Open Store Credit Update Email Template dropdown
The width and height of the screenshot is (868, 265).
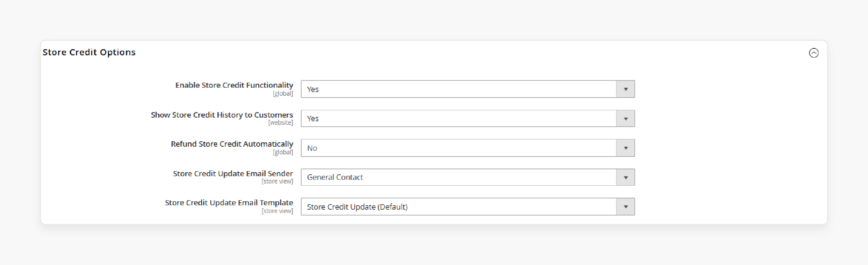pyautogui.click(x=468, y=207)
